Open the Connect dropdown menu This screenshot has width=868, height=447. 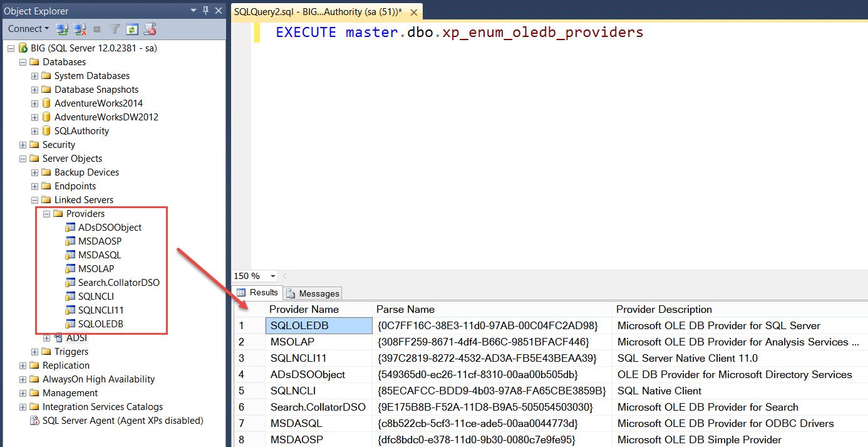[x=28, y=29]
